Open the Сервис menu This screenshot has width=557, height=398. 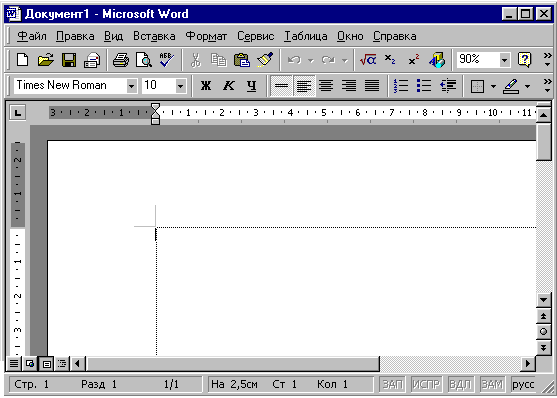point(255,36)
